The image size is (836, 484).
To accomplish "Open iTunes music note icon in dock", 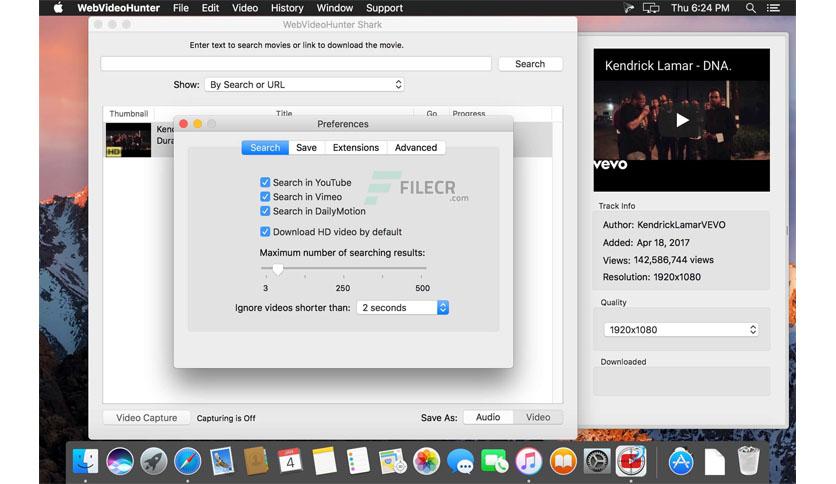I will pyautogui.click(x=528, y=461).
